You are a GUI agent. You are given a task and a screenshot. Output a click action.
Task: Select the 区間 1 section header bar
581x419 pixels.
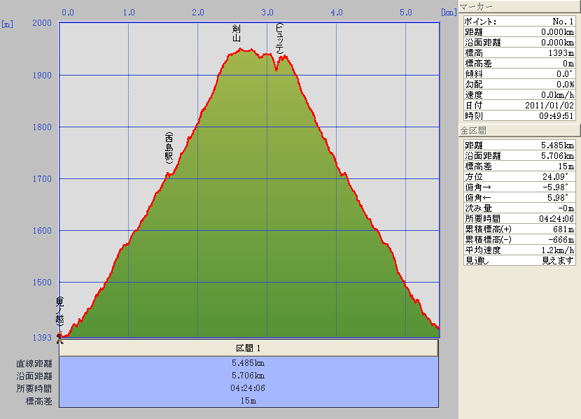249,348
